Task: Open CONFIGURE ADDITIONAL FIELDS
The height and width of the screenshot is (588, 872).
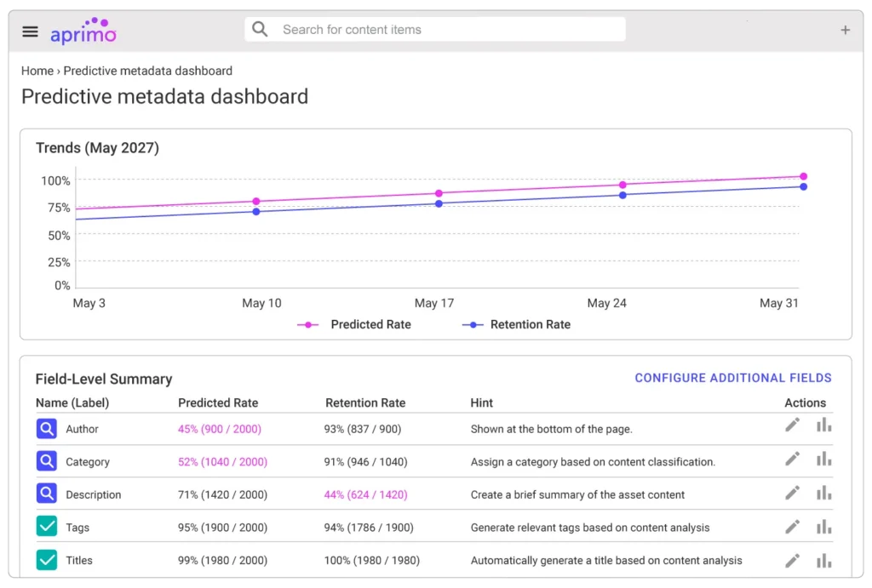Action: pos(733,378)
